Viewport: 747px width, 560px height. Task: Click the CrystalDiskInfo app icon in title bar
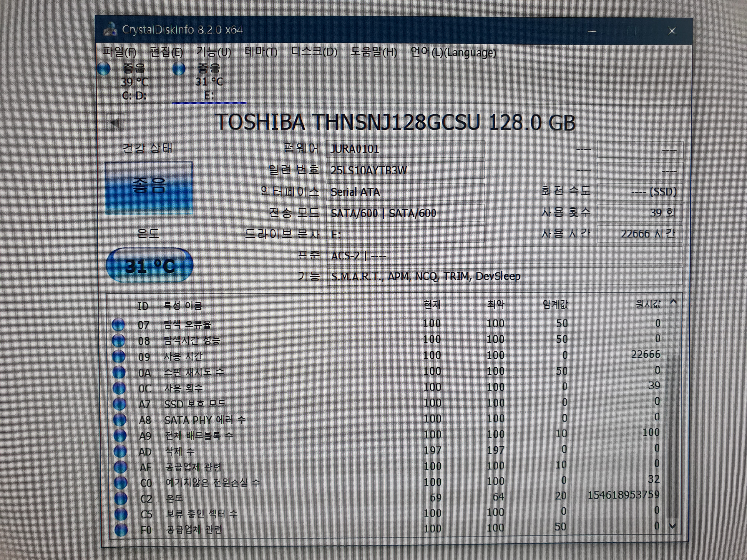110,29
